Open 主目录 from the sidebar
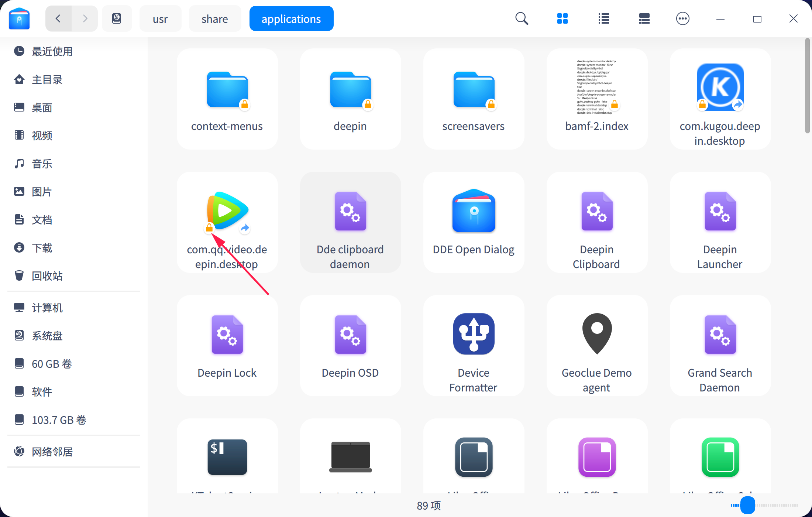This screenshot has height=517, width=812. (47, 79)
